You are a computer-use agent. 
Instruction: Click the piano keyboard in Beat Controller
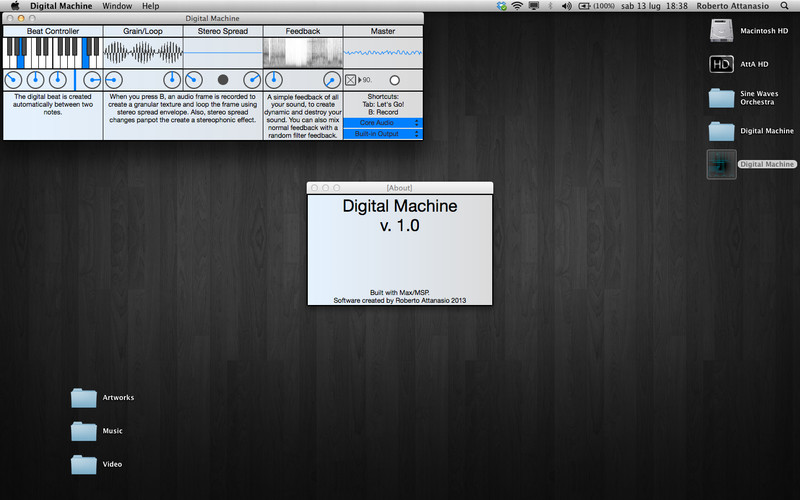click(53, 53)
